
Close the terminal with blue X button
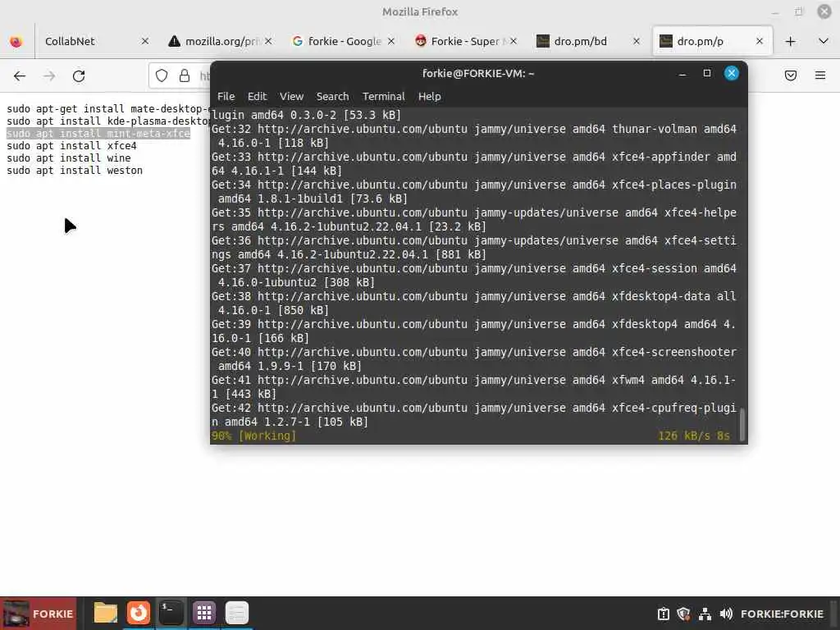[x=731, y=73]
